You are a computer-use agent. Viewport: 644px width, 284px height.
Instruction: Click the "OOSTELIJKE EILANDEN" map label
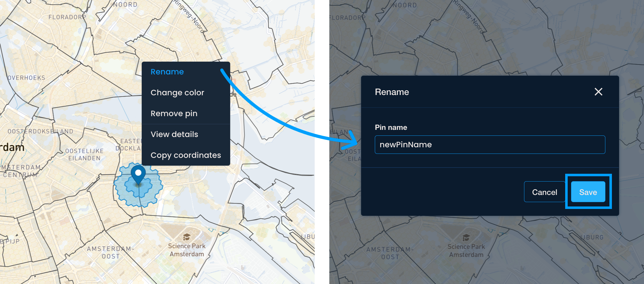(84, 154)
